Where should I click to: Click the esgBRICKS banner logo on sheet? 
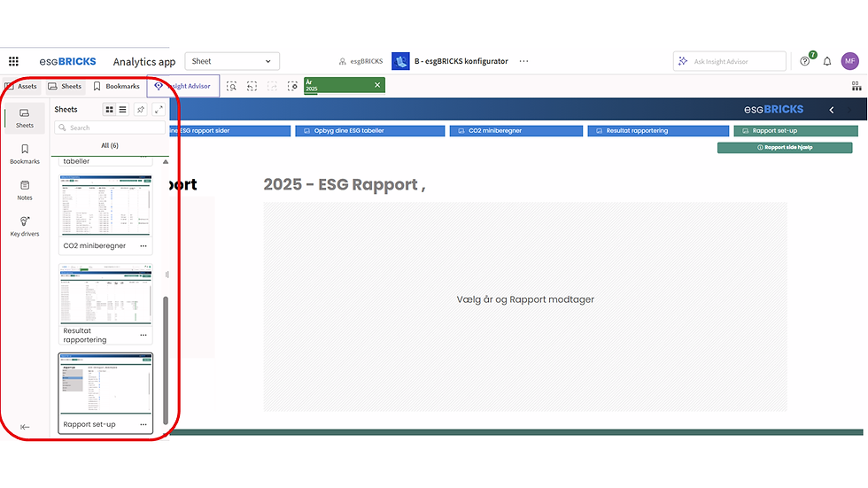pyautogui.click(x=773, y=110)
